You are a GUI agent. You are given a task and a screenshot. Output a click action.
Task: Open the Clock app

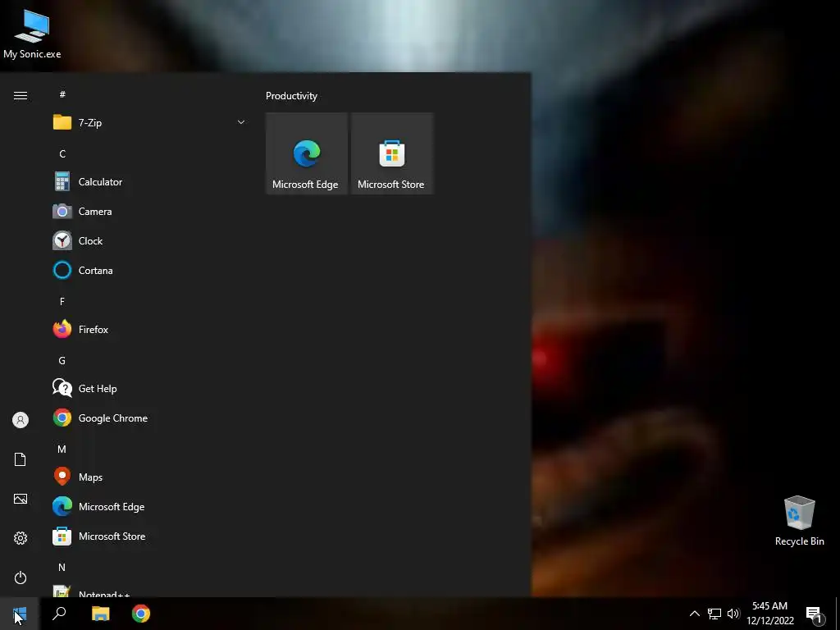(x=149, y=240)
